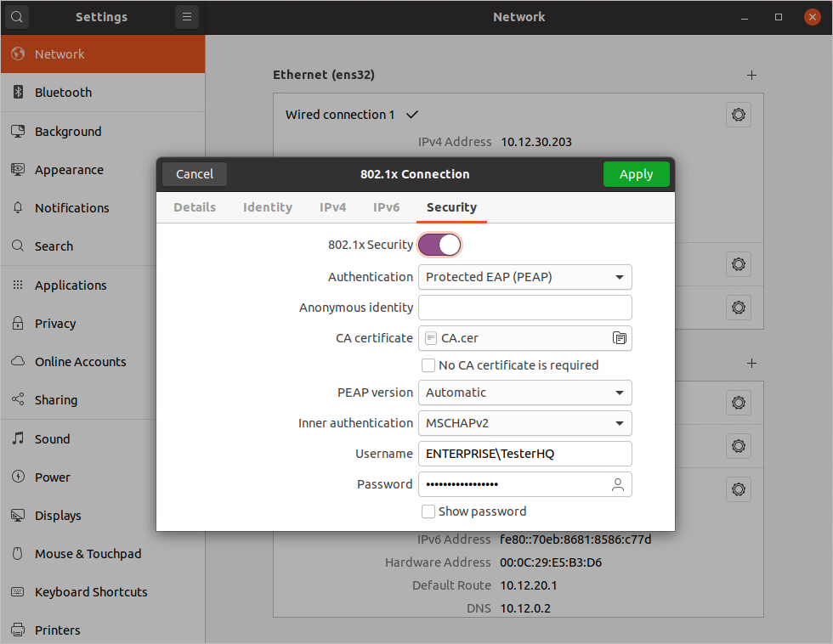The width and height of the screenshot is (833, 644).
Task: Check No CA certificate is required
Action: point(429,365)
